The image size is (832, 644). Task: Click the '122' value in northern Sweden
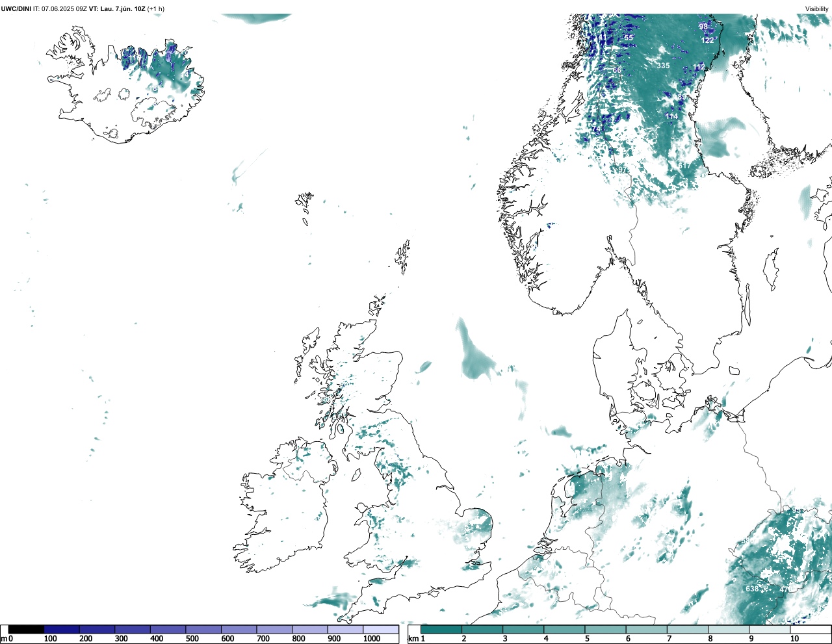tap(707, 40)
